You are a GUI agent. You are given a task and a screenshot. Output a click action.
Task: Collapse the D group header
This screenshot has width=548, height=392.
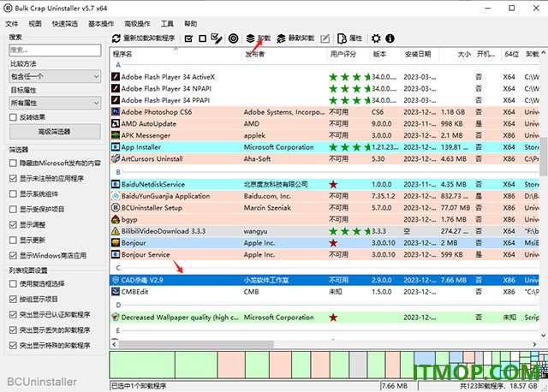[118, 305]
